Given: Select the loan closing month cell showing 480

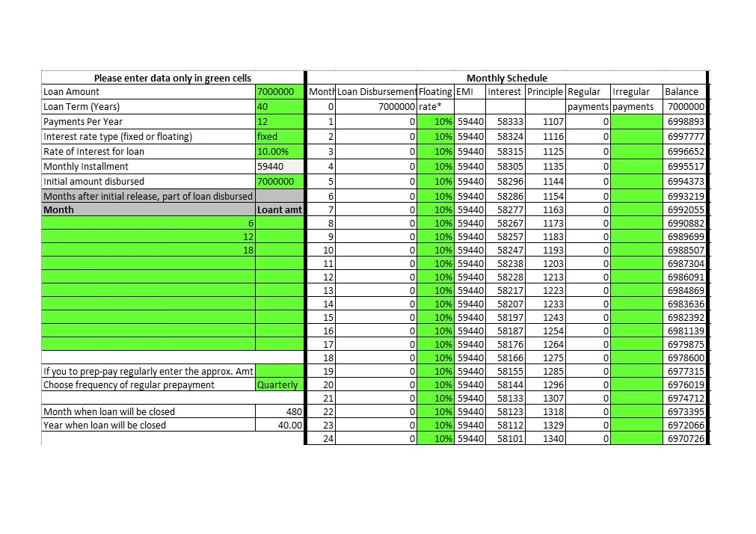Looking at the screenshot, I should (279, 412).
